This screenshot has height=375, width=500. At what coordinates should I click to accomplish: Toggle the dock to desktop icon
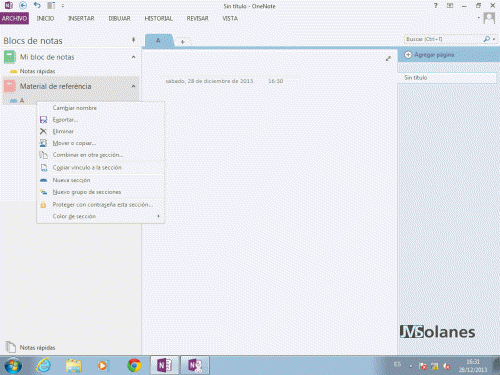pos(51,5)
